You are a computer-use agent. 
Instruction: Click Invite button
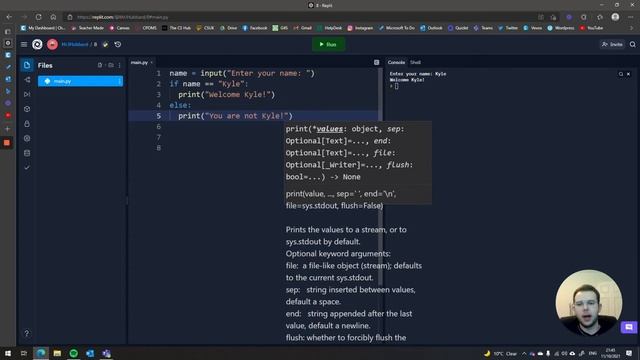tap(612, 44)
